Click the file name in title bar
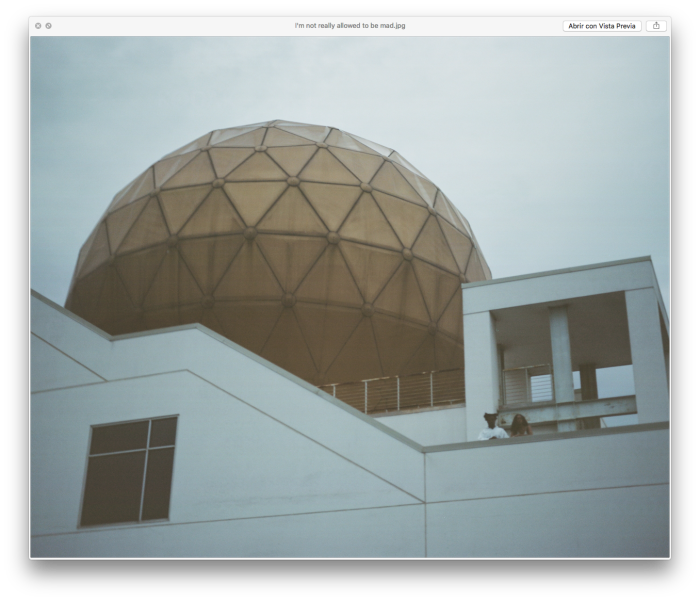 350,26
